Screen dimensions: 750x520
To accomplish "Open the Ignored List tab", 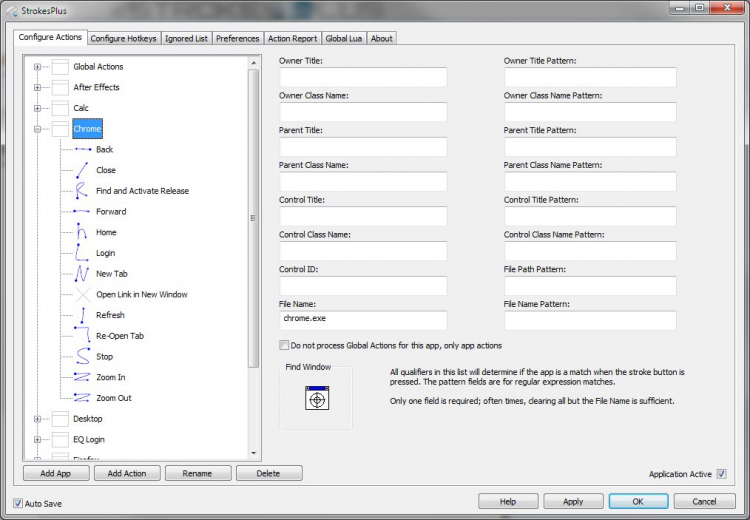I will click(186, 38).
